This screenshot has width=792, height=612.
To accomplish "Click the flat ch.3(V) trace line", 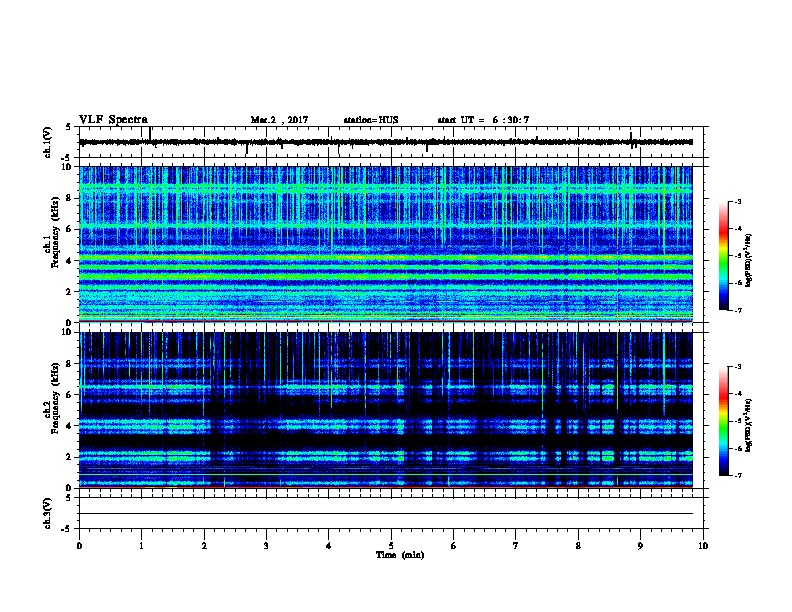I will click(386, 514).
